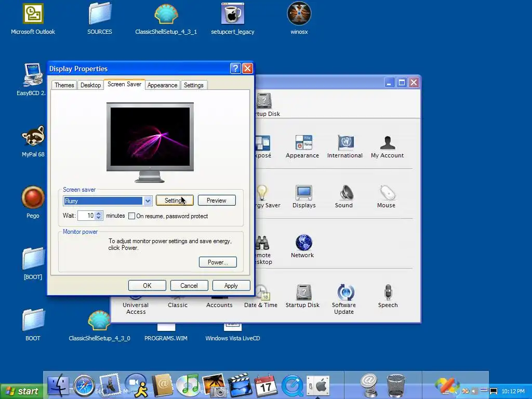Image resolution: width=532 pixels, height=399 pixels.
Task: Open My Account preference icon
Action: (x=387, y=147)
